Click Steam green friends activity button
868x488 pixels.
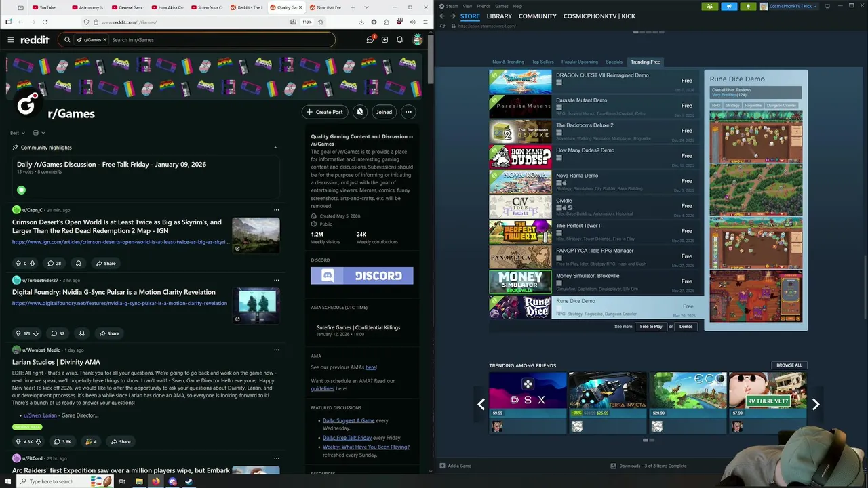tap(710, 6)
